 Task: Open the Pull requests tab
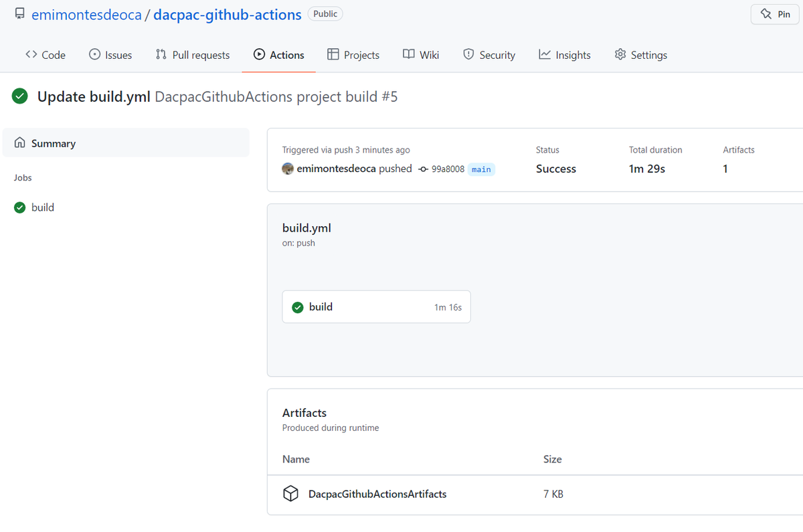(x=193, y=55)
